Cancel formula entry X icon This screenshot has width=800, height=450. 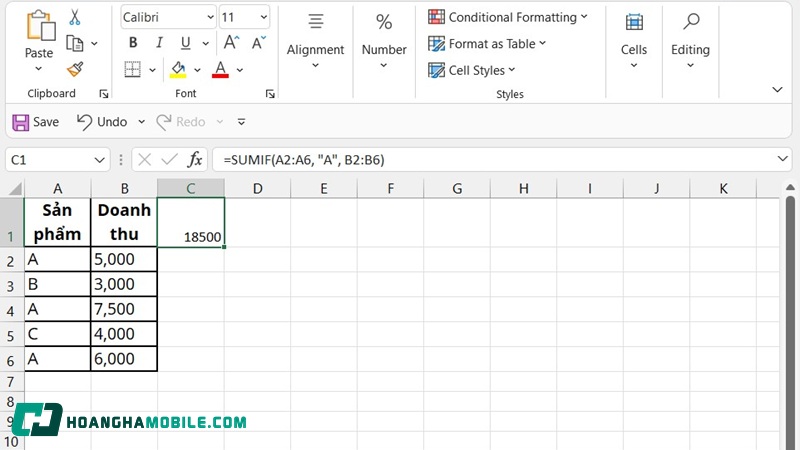[144, 160]
